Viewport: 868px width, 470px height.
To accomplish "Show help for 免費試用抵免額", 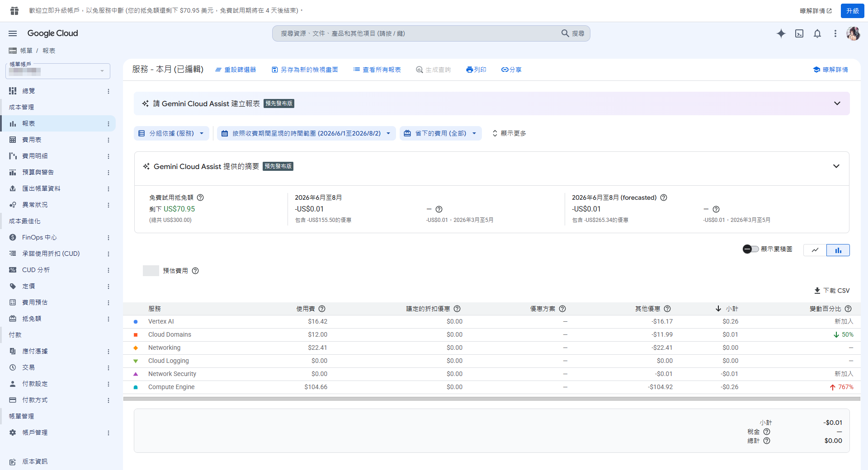I will tap(200, 197).
